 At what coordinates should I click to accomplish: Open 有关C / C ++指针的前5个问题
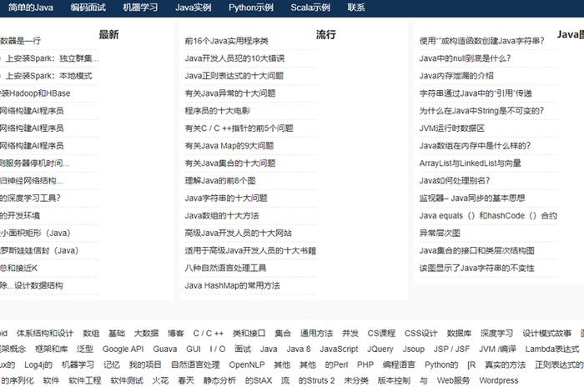[x=239, y=128]
